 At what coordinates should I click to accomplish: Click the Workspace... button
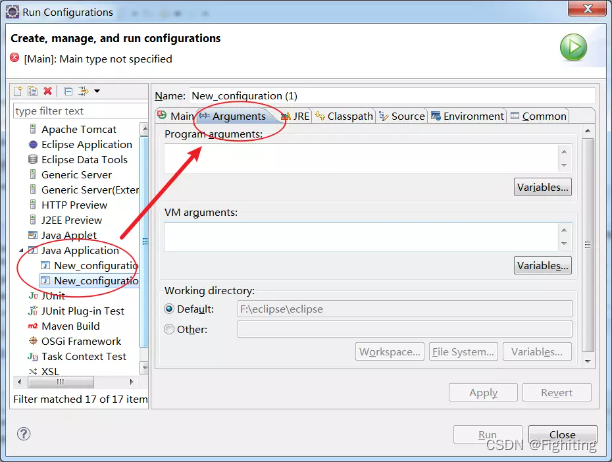(390, 352)
